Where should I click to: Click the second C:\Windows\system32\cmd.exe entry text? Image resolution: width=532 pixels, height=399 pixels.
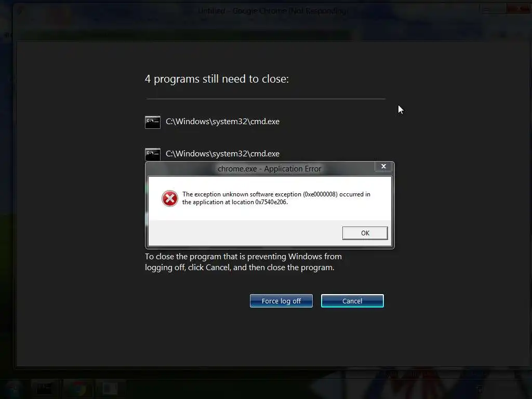point(222,154)
